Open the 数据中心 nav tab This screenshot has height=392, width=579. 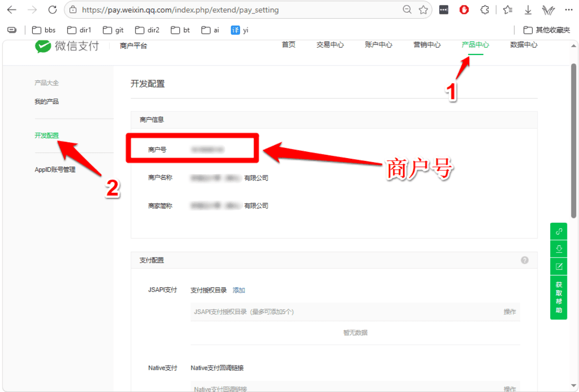tap(524, 45)
